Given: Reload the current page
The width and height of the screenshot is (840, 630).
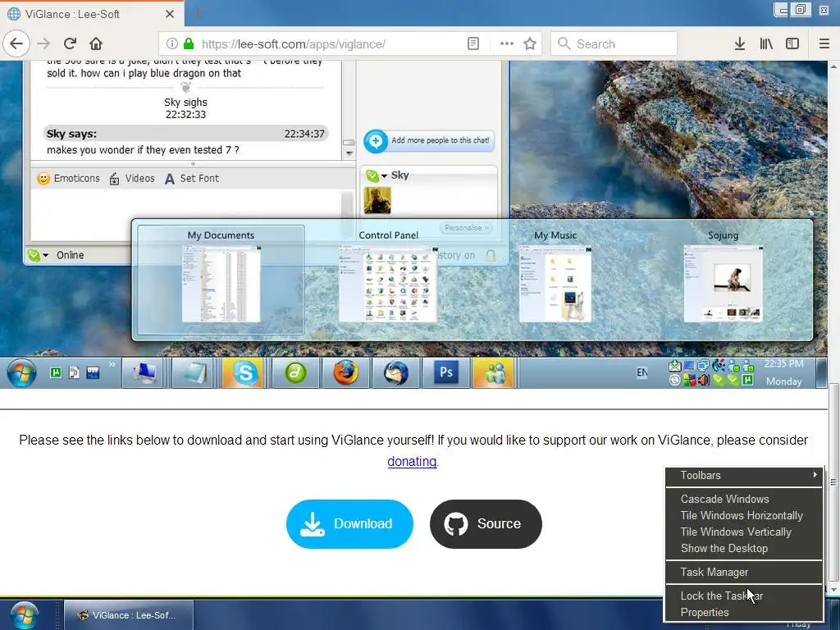Looking at the screenshot, I should point(70,43).
